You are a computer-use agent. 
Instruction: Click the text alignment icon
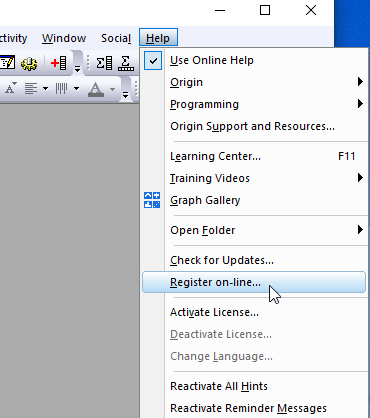click(x=31, y=89)
